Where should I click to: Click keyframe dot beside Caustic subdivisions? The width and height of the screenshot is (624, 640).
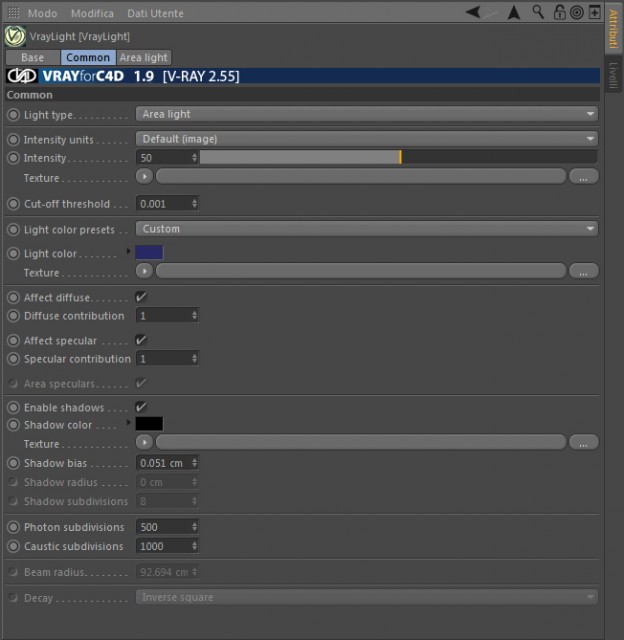(x=13, y=546)
